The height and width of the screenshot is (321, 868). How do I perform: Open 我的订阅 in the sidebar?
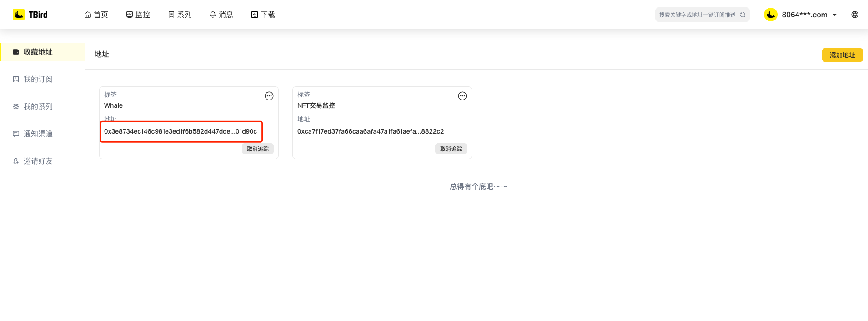click(x=38, y=79)
